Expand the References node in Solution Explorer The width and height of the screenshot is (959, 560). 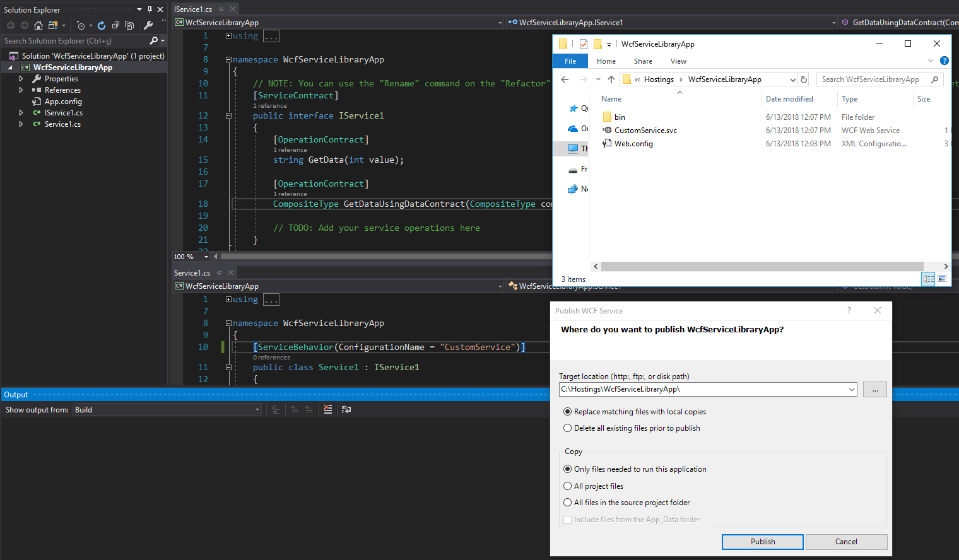(x=20, y=90)
